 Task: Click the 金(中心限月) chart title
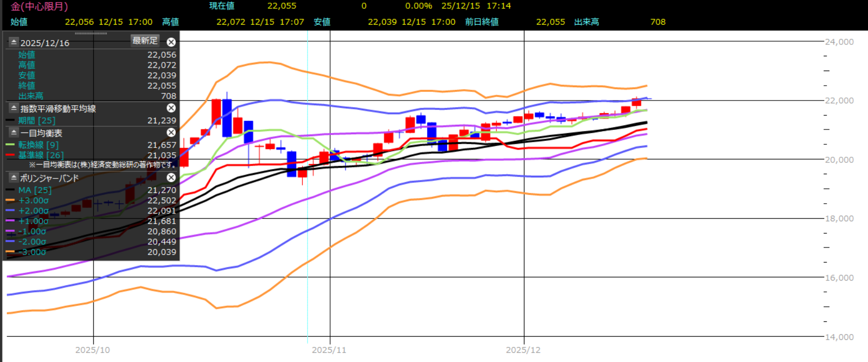[x=39, y=7]
